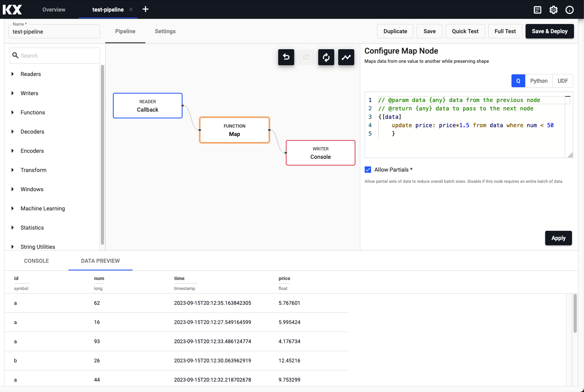Switch code language to UDF
This screenshot has width=584, height=392.
pyautogui.click(x=563, y=81)
